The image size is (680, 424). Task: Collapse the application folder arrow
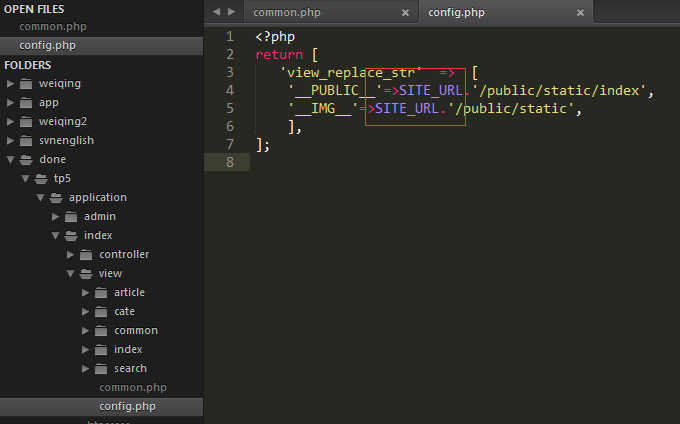pos(40,198)
